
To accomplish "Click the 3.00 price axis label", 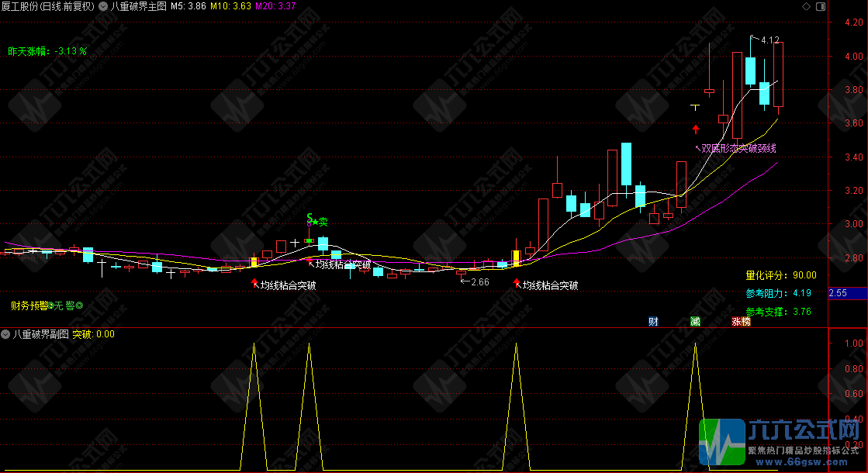I will coord(853,224).
